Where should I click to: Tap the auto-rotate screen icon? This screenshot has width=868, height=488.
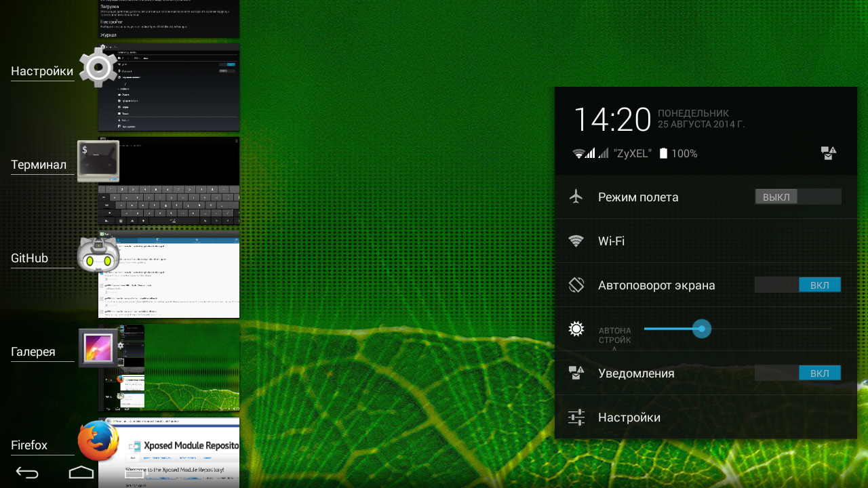pos(576,285)
